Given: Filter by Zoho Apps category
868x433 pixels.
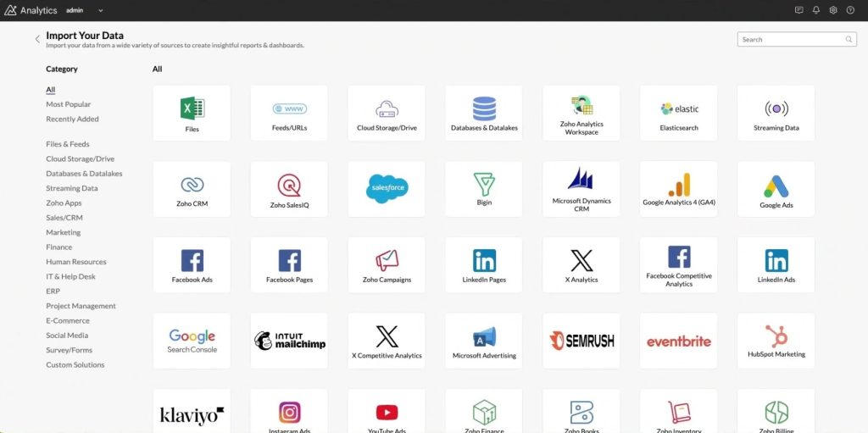Looking at the screenshot, I should 64,203.
